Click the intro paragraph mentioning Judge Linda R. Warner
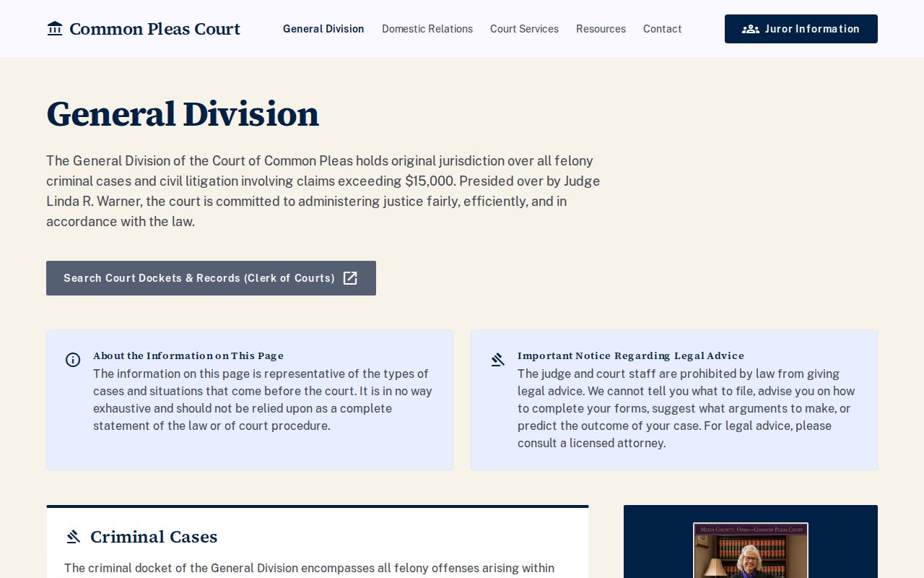This screenshot has width=924, height=578. (323, 191)
